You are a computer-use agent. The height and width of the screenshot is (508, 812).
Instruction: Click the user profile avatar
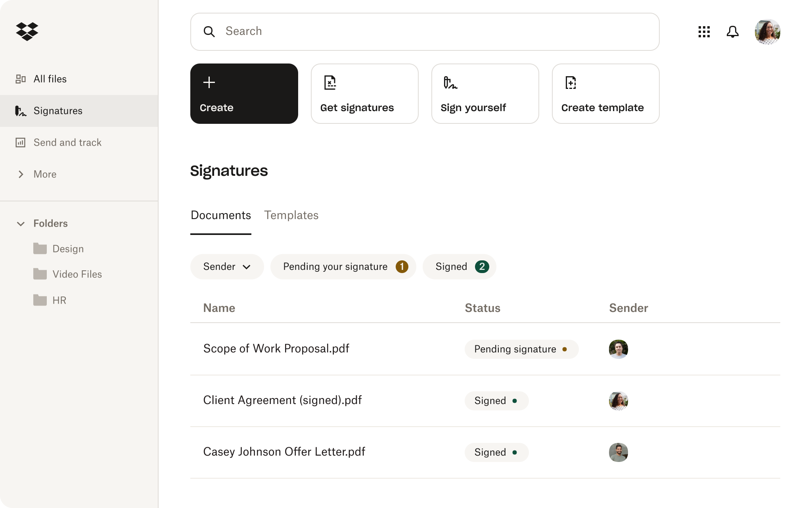(768, 32)
